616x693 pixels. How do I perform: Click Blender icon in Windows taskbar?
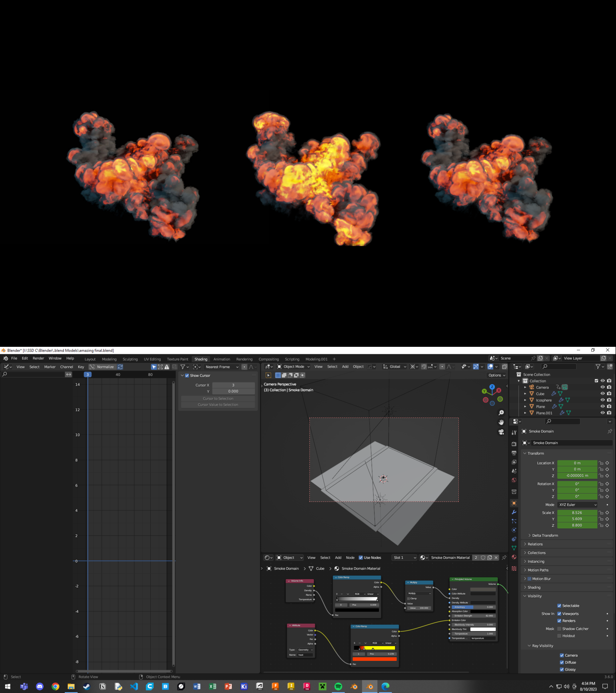[x=370, y=687]
